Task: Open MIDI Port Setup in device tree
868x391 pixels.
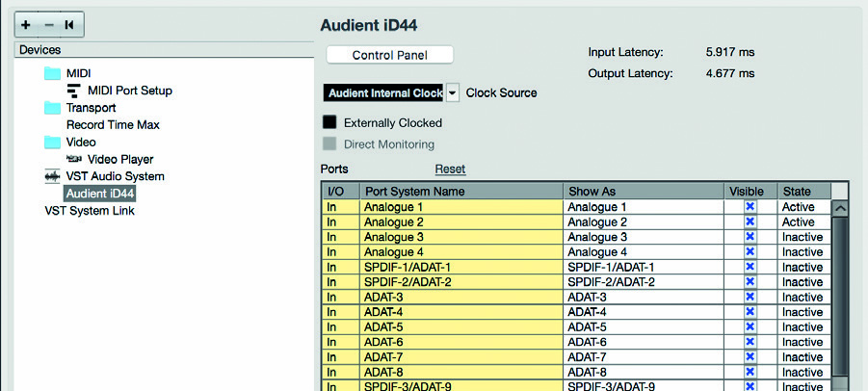Action: click(129, 91)
